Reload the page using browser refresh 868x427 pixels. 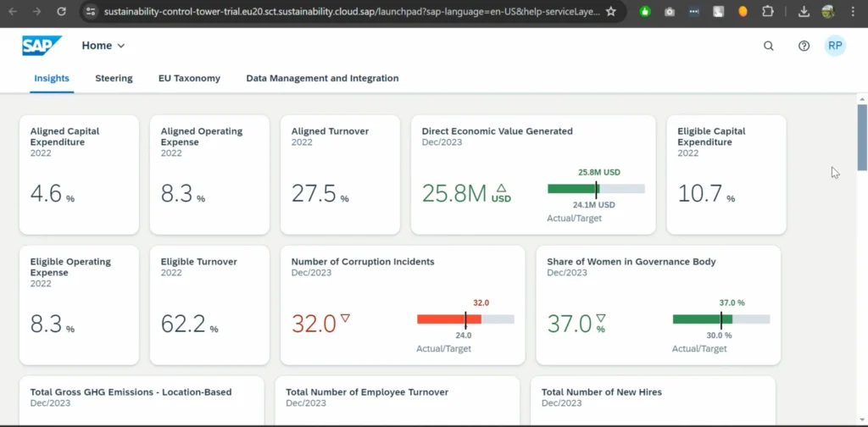click(x=61, y=11)
